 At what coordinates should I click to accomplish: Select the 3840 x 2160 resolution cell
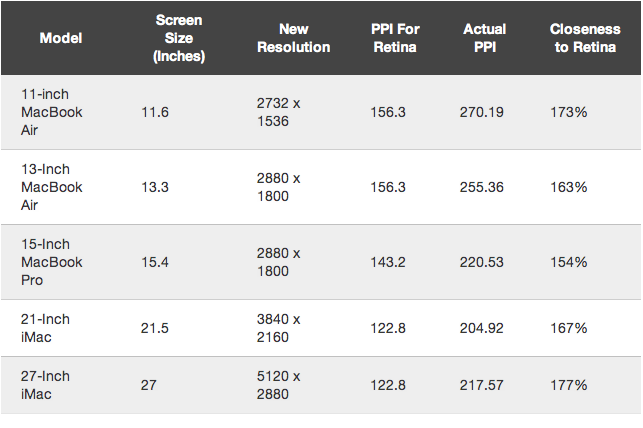point(278,328)
